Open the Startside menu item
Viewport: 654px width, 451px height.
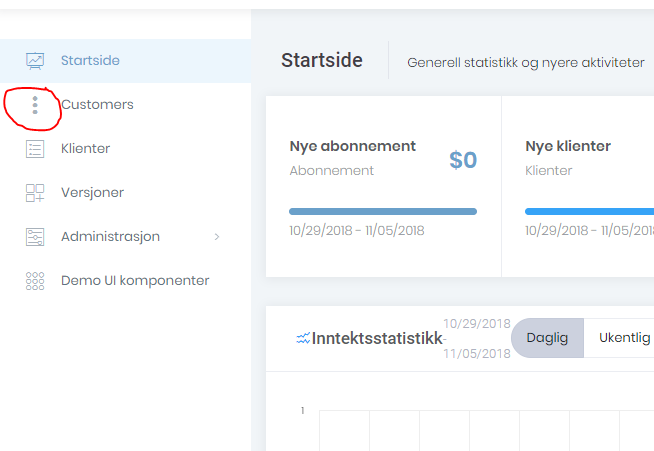coord(90,60)
